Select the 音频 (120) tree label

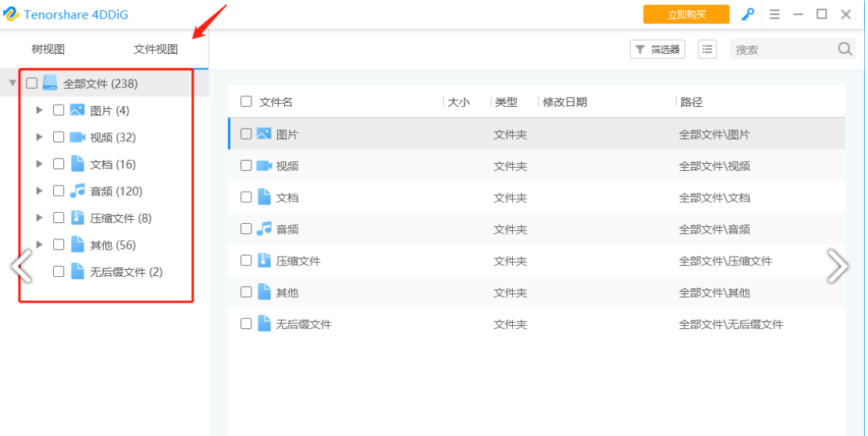(x=116, y=191)
